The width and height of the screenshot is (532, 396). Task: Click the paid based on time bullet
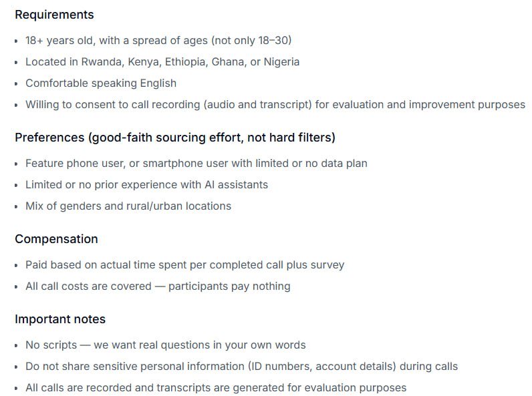coord(185,265)
